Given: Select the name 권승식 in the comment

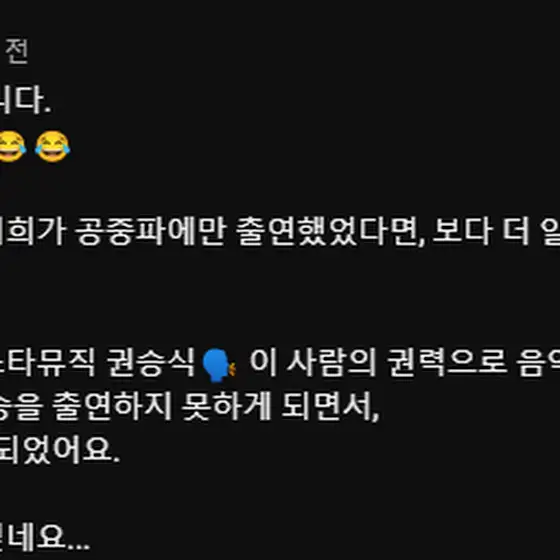Looking at the screenshot, I should click(150, 362).
